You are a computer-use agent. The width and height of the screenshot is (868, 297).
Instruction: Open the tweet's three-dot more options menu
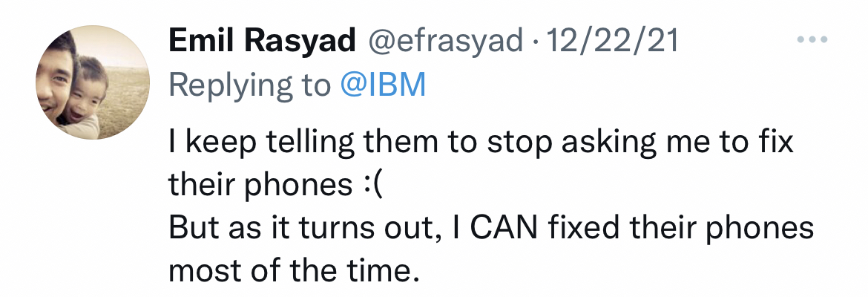811,40
